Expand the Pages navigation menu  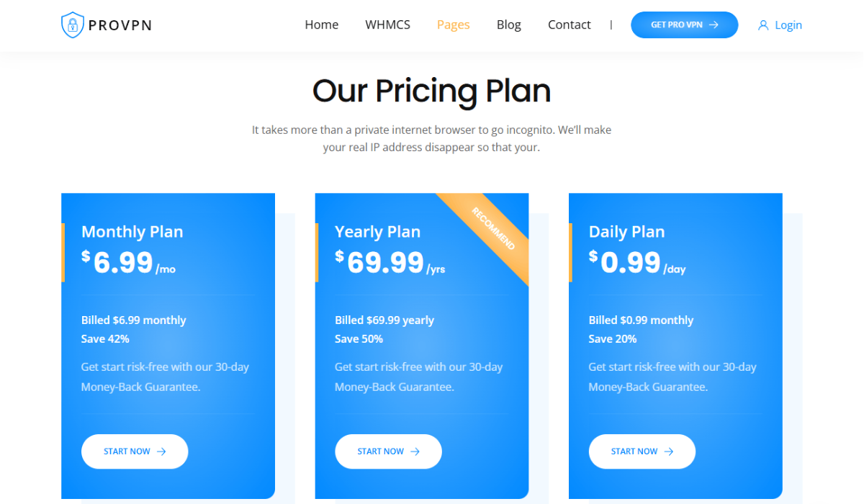pos(453,24)
